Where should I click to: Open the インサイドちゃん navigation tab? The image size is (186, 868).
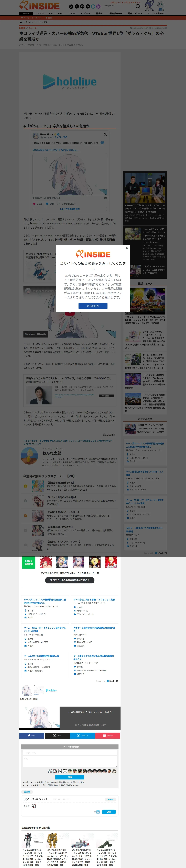[x=155, y=13]
